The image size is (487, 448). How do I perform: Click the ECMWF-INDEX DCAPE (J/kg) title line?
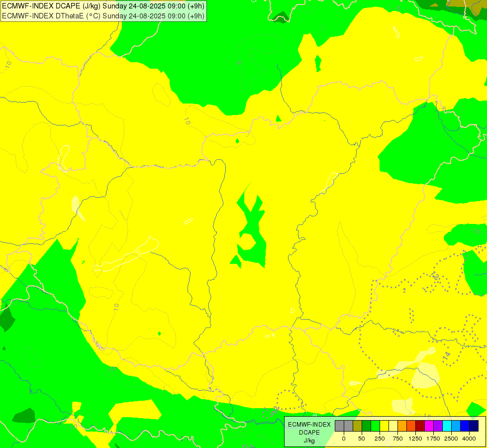(x=103, y=6)
